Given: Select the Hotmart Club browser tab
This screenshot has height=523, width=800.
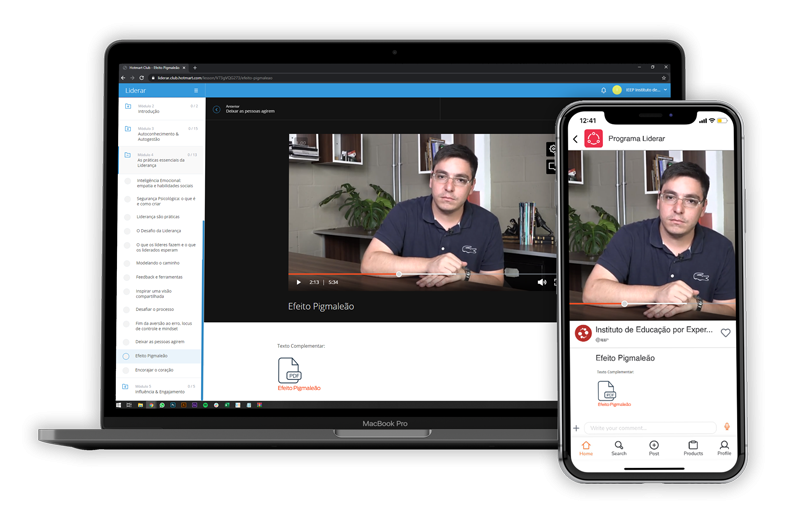Looking at the screenshot, I should coord(154,67).
